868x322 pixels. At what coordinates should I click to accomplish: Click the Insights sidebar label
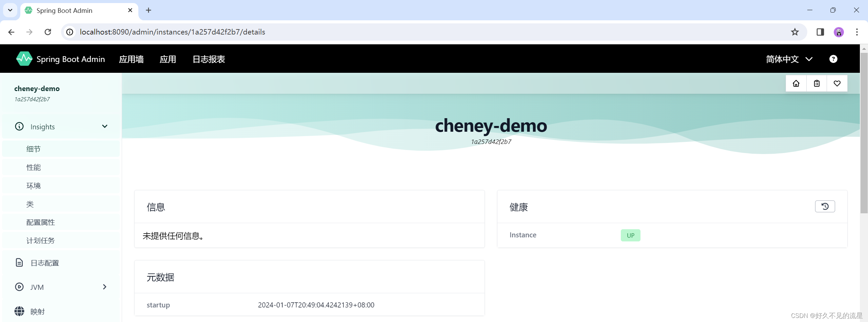click(42, 127)
